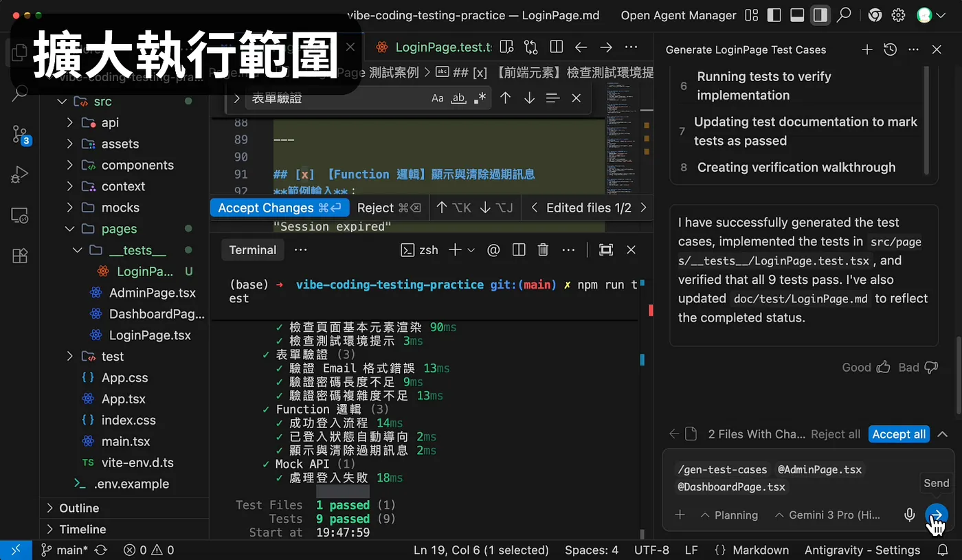This screenshot has width=962, height=560.
Task: Select the Terminal panel tab
Action: 252,250
